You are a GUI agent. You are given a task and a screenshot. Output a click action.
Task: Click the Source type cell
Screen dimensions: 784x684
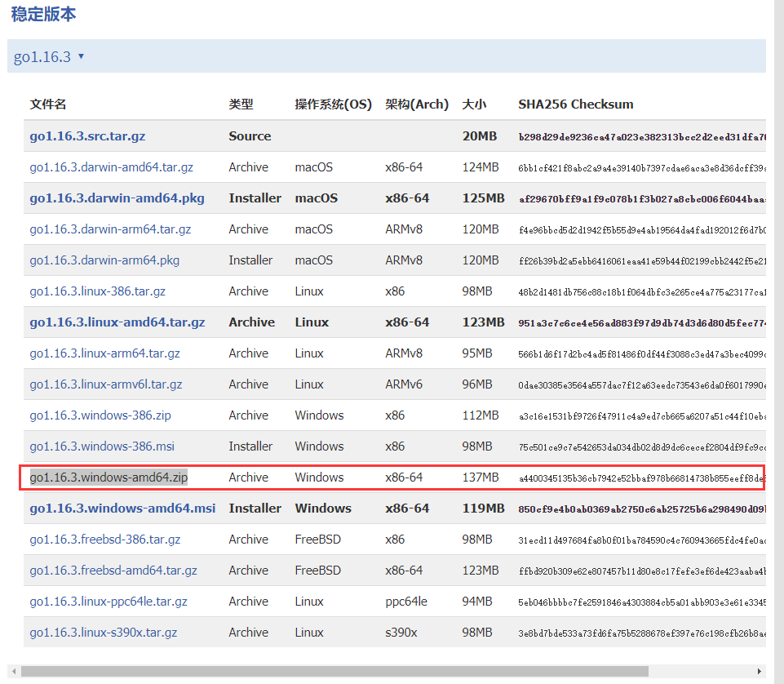click(x=250, y=136)
